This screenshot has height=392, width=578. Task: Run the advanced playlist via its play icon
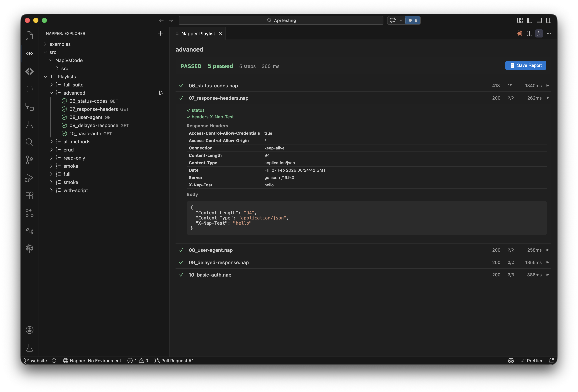click(x=161, y=93)
